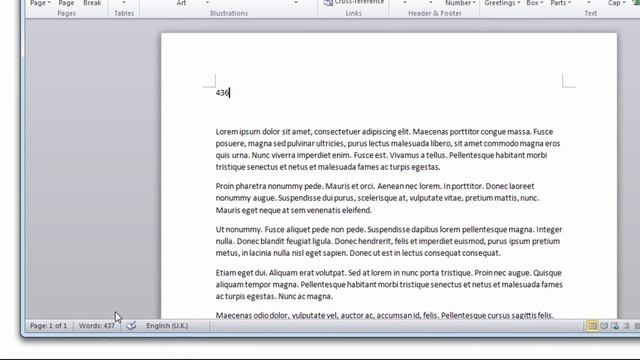Click the 'English (U.K.)' language indicator
The width and height of the screenshot is (640, 360).
pos(167,326)
